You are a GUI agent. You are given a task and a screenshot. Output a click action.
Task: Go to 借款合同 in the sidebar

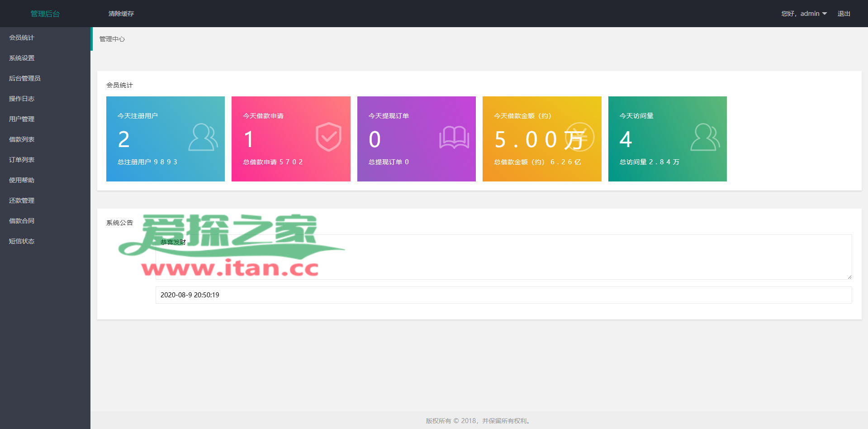tap(45, 221)
